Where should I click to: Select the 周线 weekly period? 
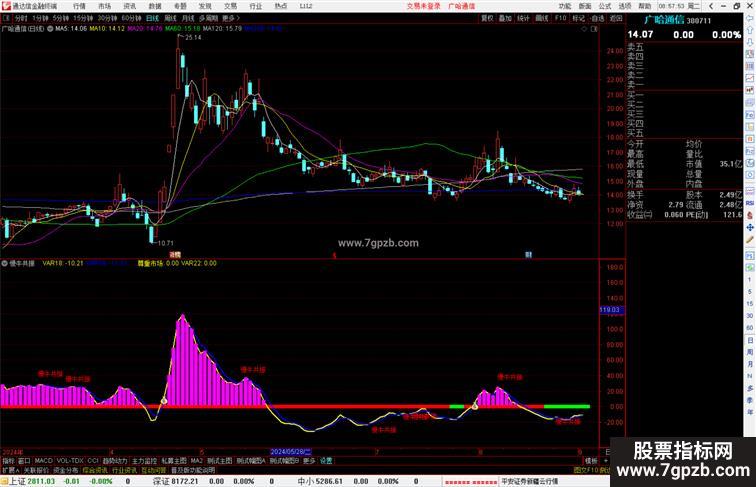170,18
